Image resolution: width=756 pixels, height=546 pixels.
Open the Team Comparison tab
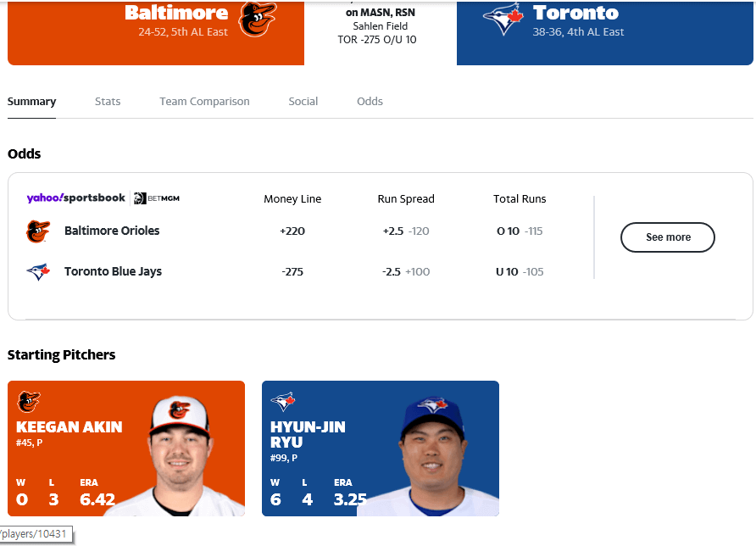pos(204,101)
